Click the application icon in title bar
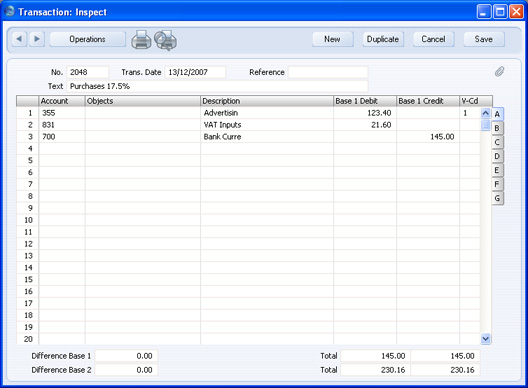Image resolution: width=528 pixels, height=388 pixels. 9,11
